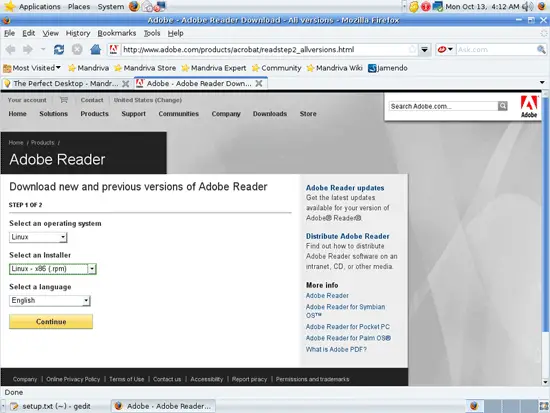Viewport: 550px width, 413px height.
Task: Open the Distribute Adobe Reader link
Action: (x=348, y=237)
